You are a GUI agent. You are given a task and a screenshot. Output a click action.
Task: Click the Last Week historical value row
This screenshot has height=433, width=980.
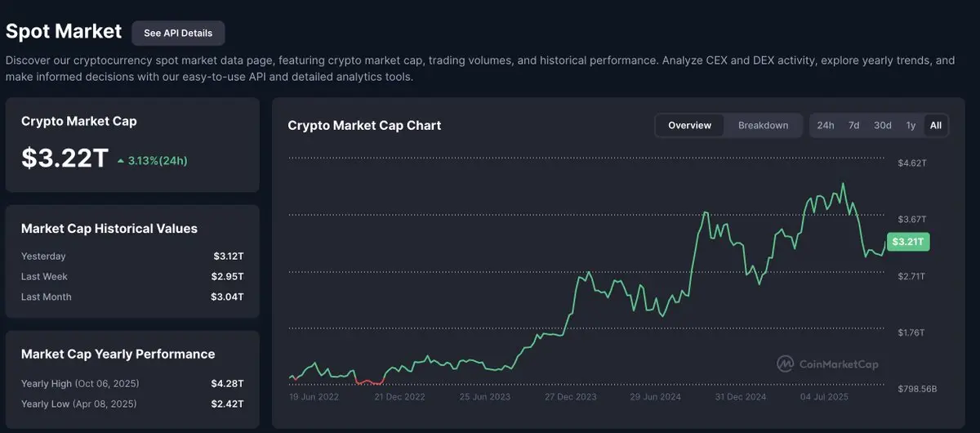click(132, 277)
